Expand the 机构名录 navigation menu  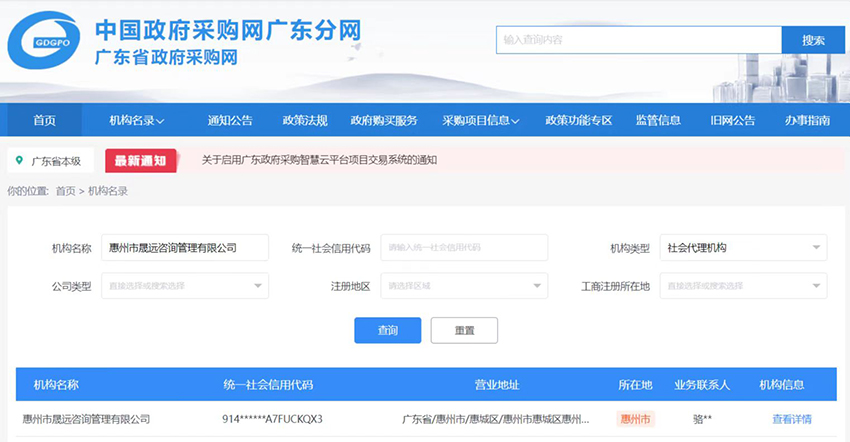click(136, 120)
